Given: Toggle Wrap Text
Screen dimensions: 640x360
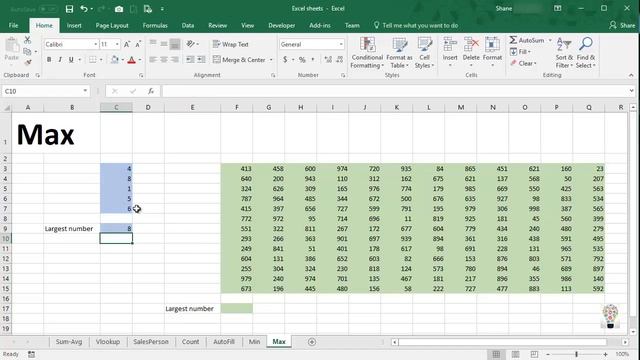Looking at the screenshot, I should point(231,44).
